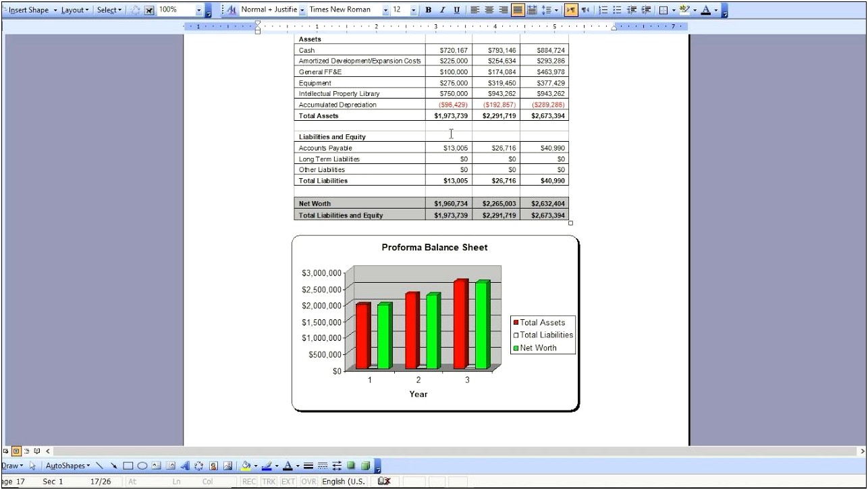The width and height of the screenshot is (868, 490).
Task: Toggle OVR overtype mode in status bar
Action: pyautogui.click(x=308, y=482)
